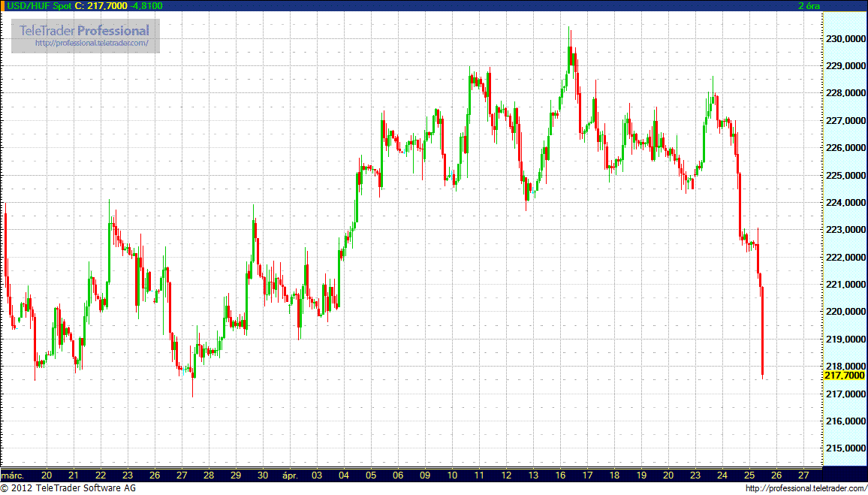868x495 pixels.
Task: Select the closing value C: 217,7000 in header
Action: 100,5
